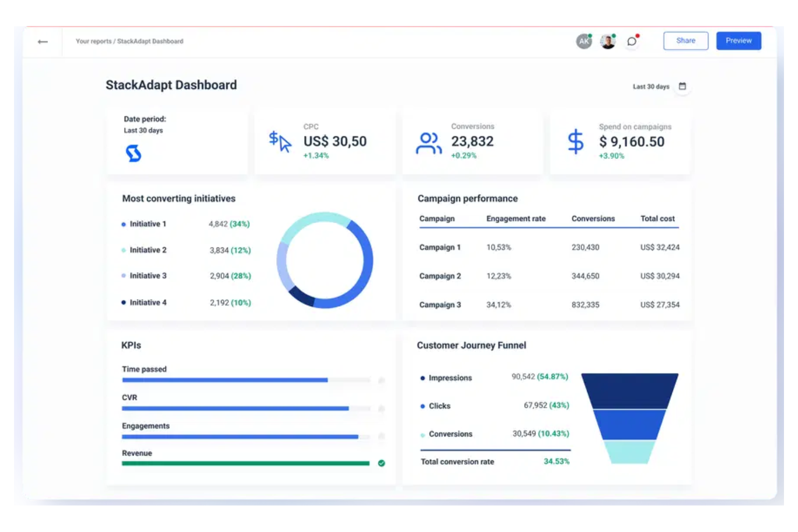
Task: Open the Last 30 days date range selector
Action: point(651,86)
